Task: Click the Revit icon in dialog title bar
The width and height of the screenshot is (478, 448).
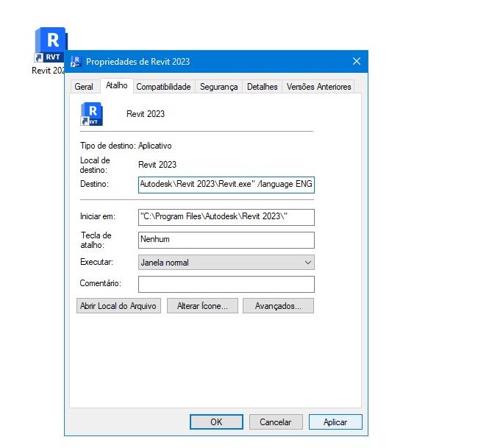Action: click(76, 62)
